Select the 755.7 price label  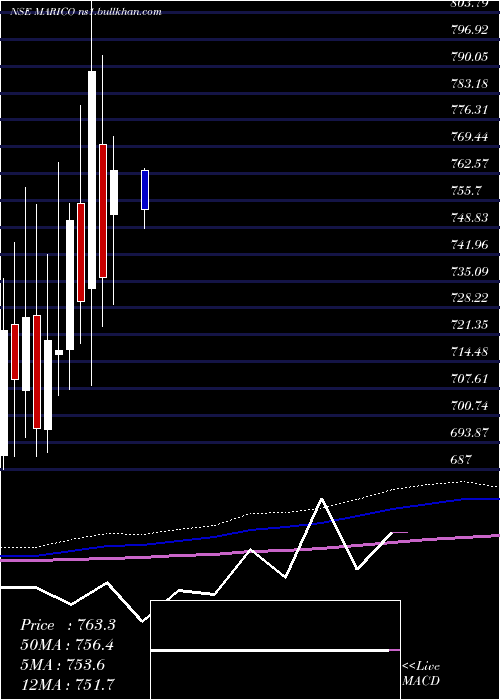point(466,191)
